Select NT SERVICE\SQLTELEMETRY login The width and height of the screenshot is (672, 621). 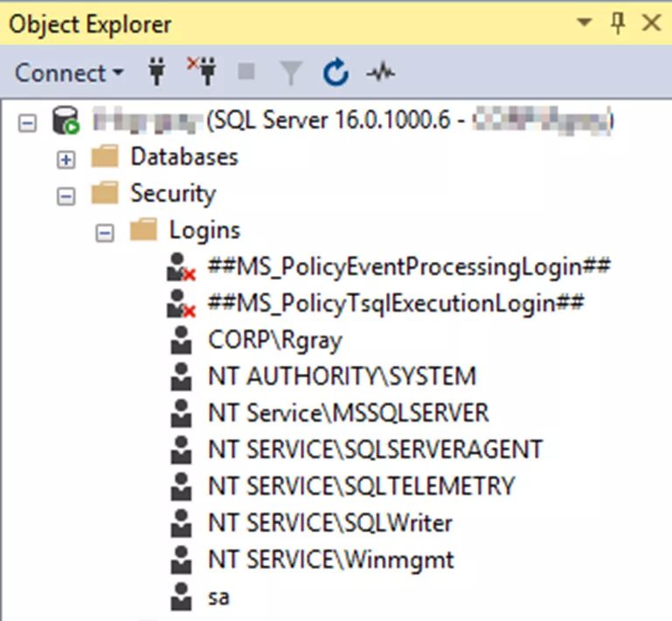pos(361,486)
